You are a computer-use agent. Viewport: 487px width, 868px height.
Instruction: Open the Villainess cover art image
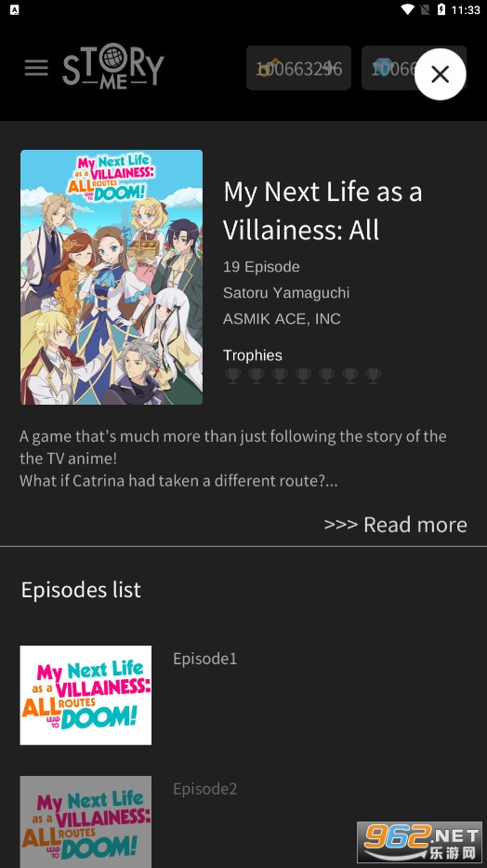coord(112,277)
